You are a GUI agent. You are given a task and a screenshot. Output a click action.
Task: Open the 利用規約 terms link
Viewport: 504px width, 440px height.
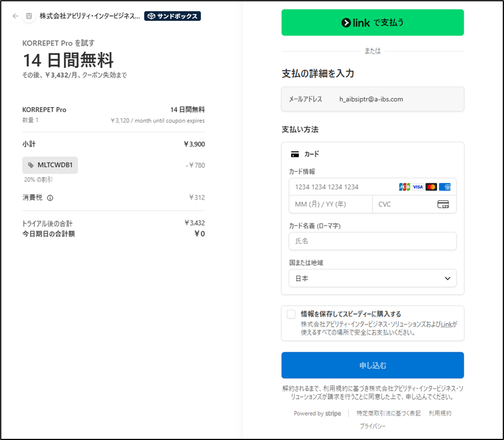[x=440, y=413]
